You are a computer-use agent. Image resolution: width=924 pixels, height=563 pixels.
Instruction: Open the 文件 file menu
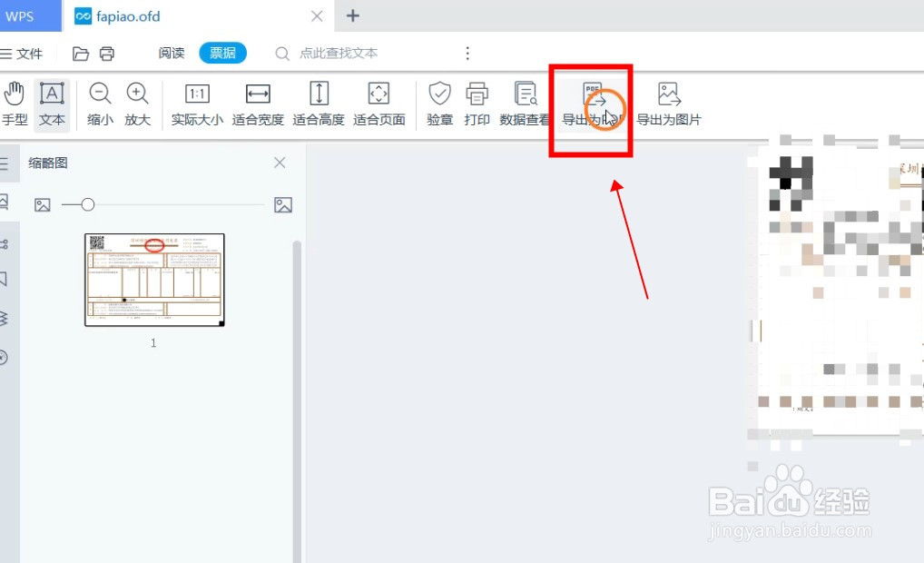[25, 53]
